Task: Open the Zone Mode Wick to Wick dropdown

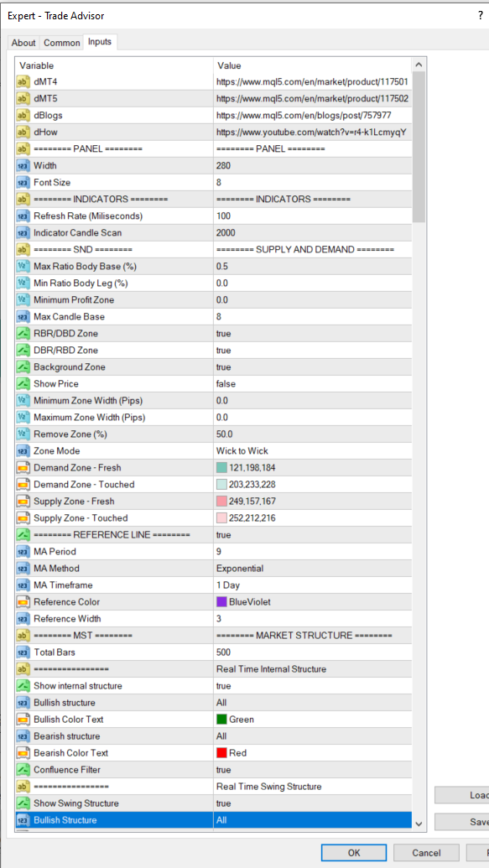Action: click(x=312, y=450)
